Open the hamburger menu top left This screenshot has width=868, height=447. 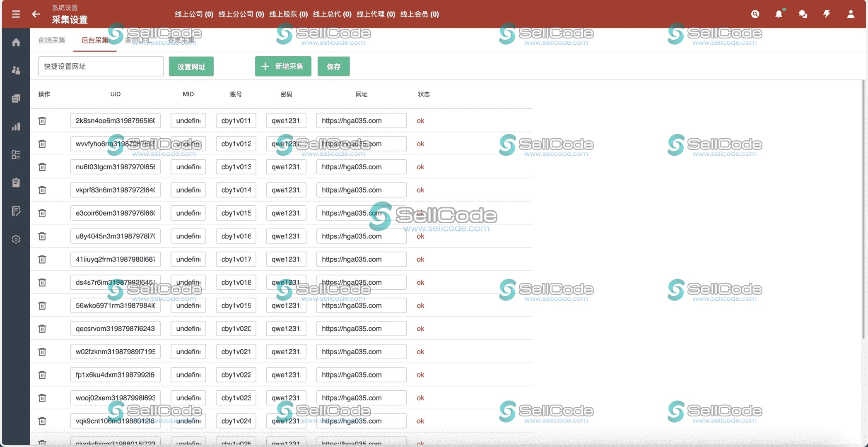click(16, 14)
